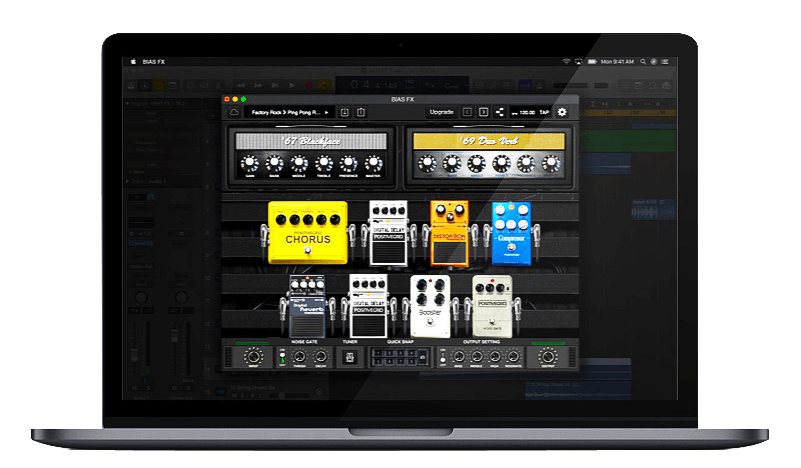Select the cream Noise Gate pedal
801x468 pixels.
[492, 306]
